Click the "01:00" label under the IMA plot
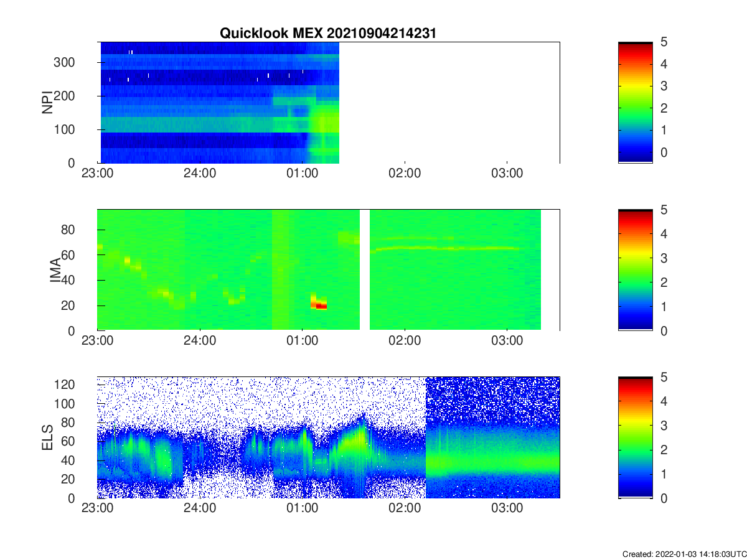747x560 pixels. coord(303,341)
